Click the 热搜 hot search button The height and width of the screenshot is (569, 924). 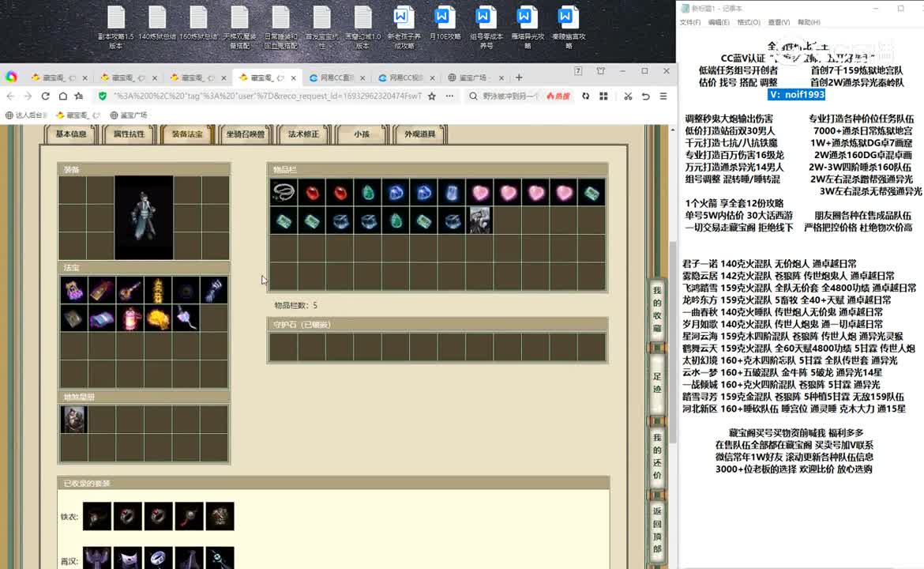tap(558, 96)
